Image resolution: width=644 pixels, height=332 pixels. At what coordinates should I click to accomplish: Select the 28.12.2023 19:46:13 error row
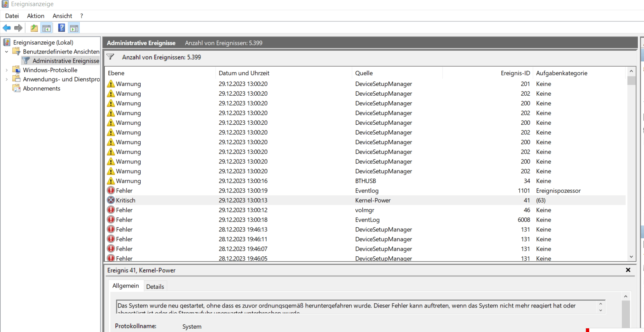pyautogui.click(x=365, y=229)
